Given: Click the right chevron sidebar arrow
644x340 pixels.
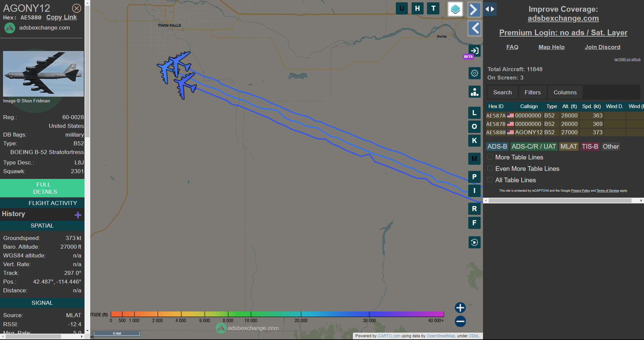Looking at the screenshot, I should [474, 9].
